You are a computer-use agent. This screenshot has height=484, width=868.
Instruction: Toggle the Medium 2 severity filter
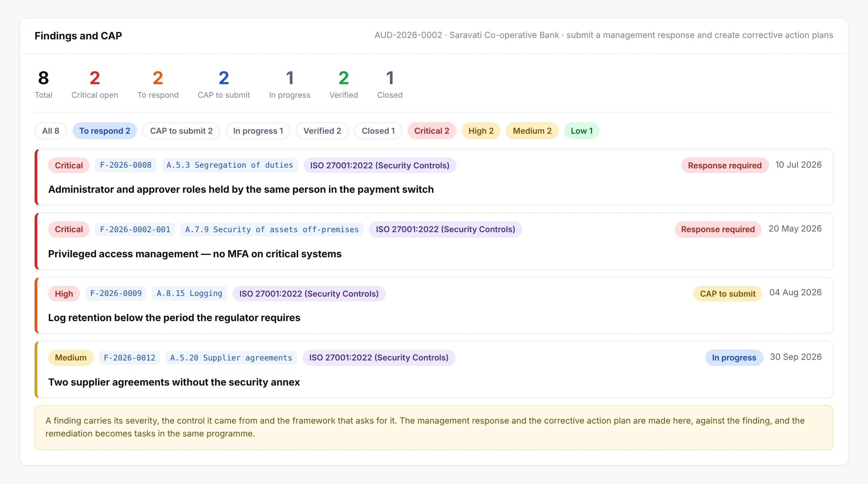click(532, 131)
